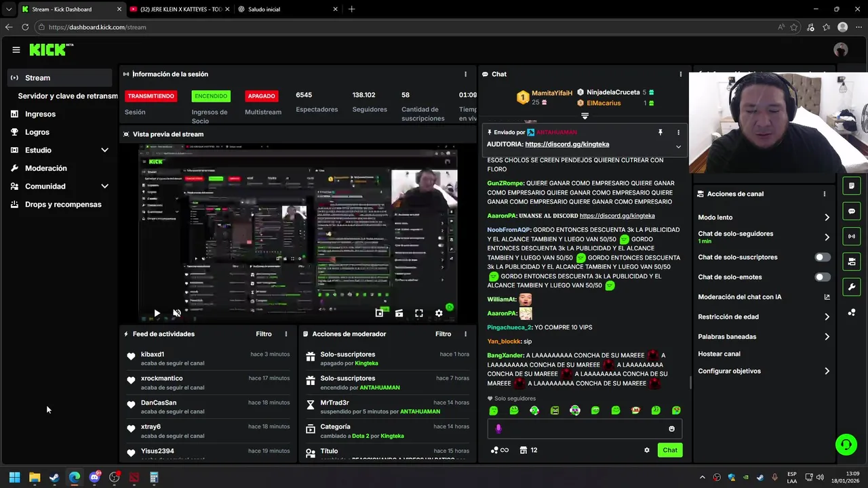Open the Acciones de moderador options menu
Viewport: 868px width, 488px height.
coord(465,333)
